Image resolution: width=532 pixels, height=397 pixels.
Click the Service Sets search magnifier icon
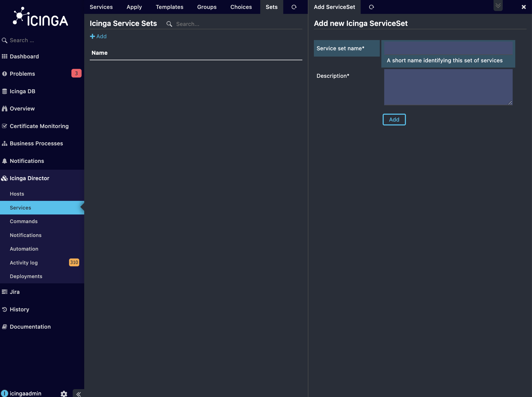point(169,24)
